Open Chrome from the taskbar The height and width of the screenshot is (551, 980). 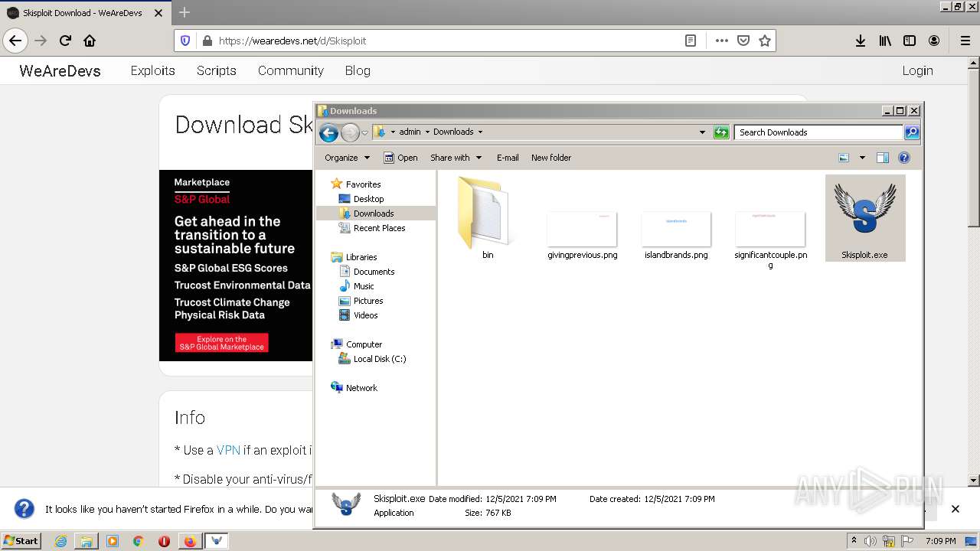pos(139,541)
